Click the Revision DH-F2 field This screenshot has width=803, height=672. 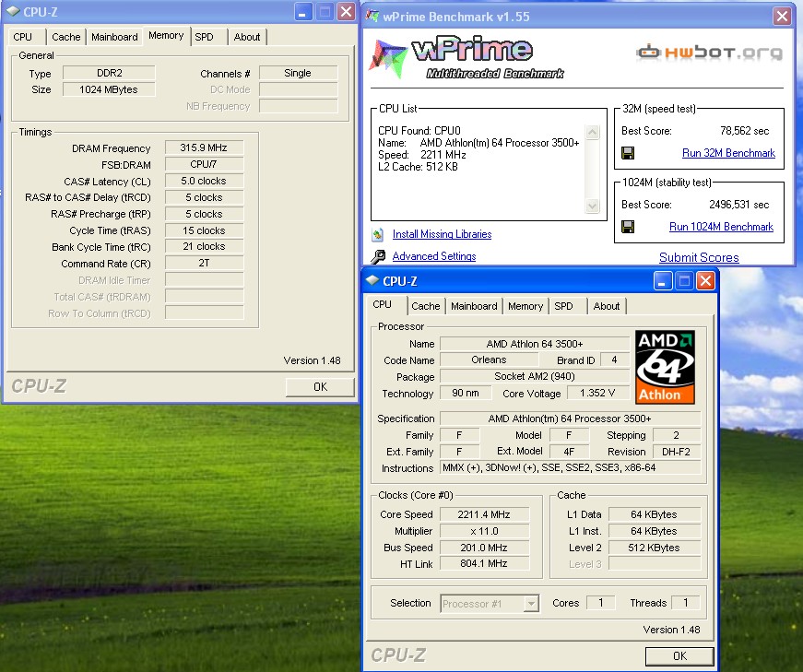676,452
